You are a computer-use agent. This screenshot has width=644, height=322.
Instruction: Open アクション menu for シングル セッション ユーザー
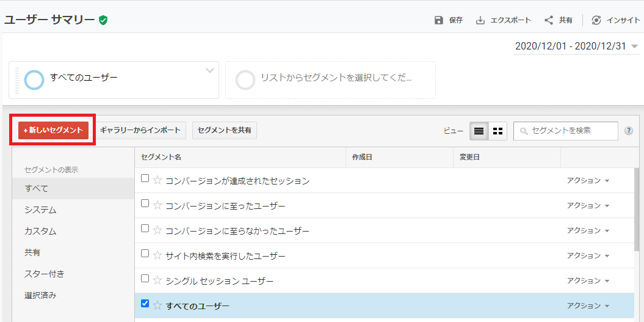(x=588, y=281)
